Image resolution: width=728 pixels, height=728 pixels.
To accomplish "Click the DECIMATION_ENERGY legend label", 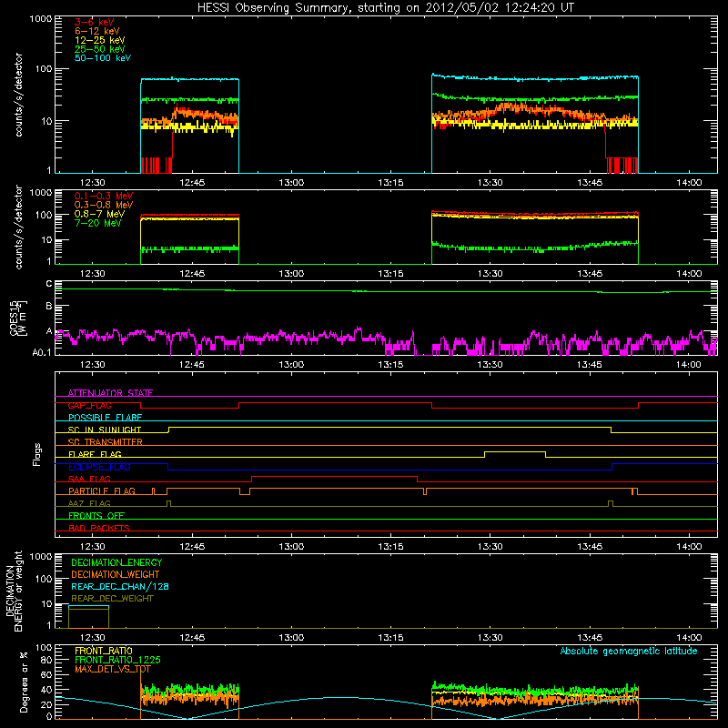I will click(x=116, y=562).
